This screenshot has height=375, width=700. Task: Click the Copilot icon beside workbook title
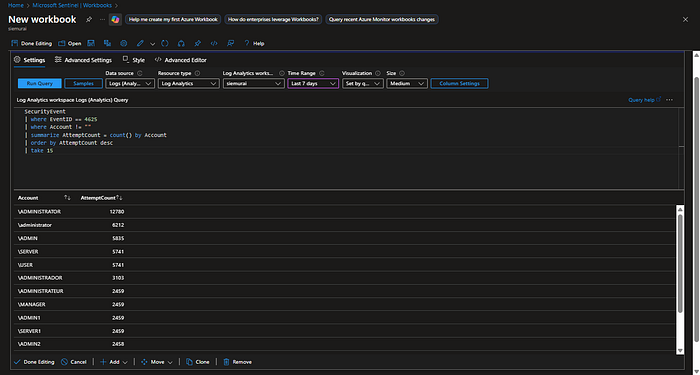(x=115, y=19)
